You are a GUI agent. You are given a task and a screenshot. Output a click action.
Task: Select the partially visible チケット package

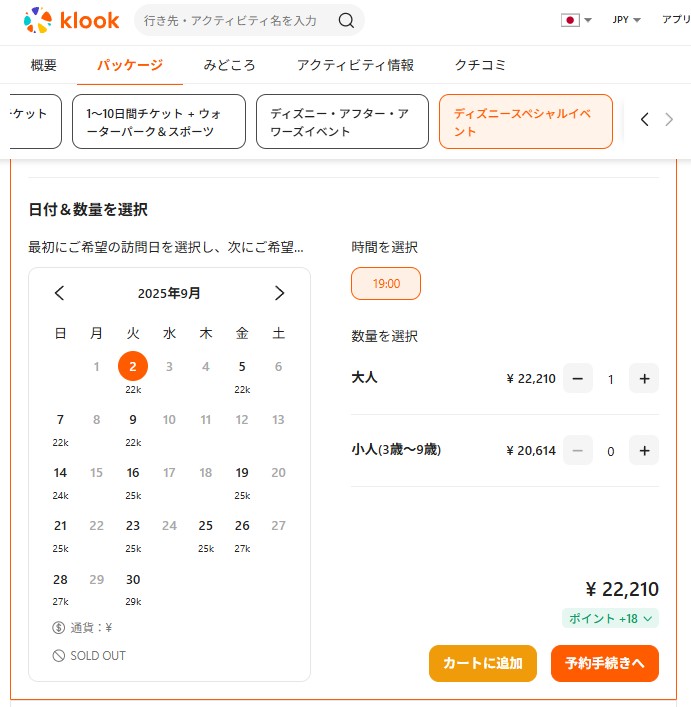tap(35, 122)
